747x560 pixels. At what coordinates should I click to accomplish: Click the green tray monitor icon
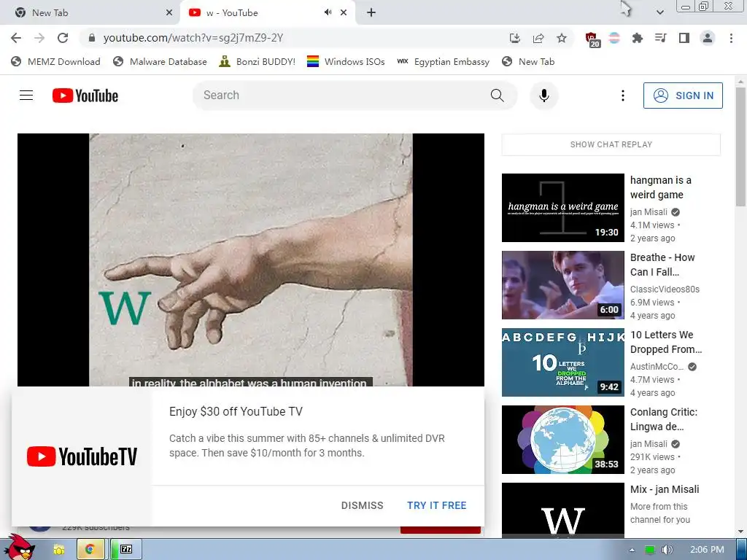click(x=650, y=550)
